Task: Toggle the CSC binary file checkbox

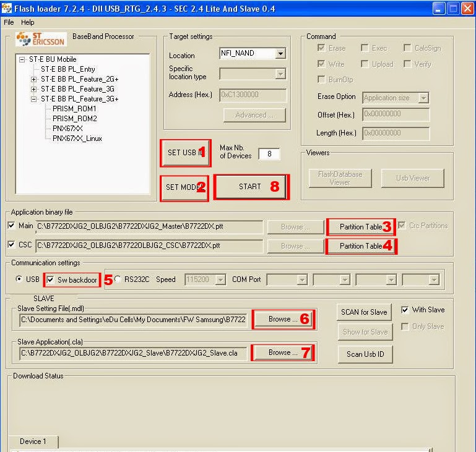Action: click(x=12, y=245)
